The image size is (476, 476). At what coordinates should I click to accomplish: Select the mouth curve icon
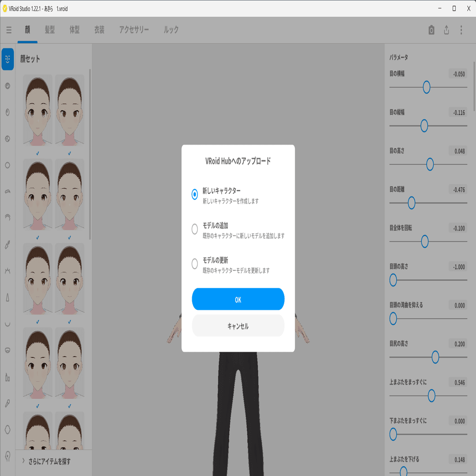click(x=7, y=324)
